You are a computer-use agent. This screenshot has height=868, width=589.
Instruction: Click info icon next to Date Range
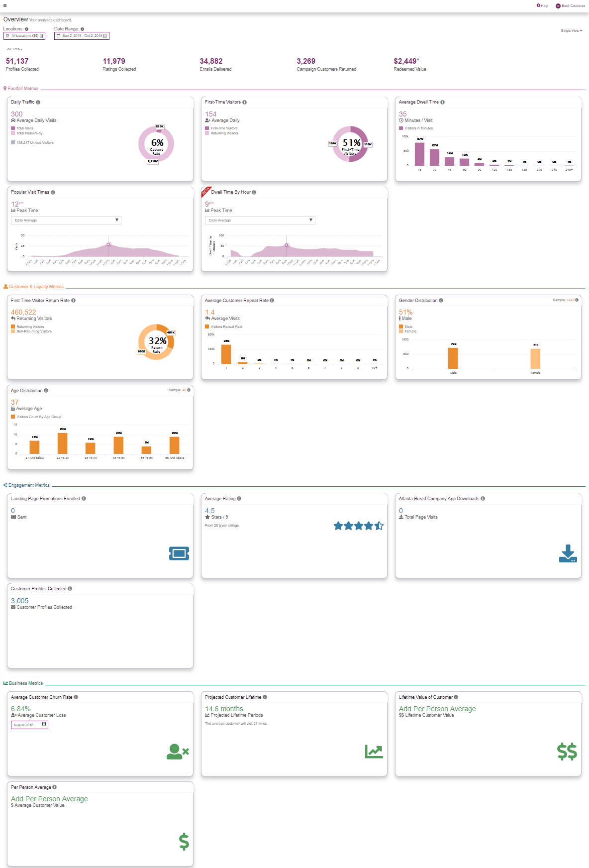pos(83,29)
